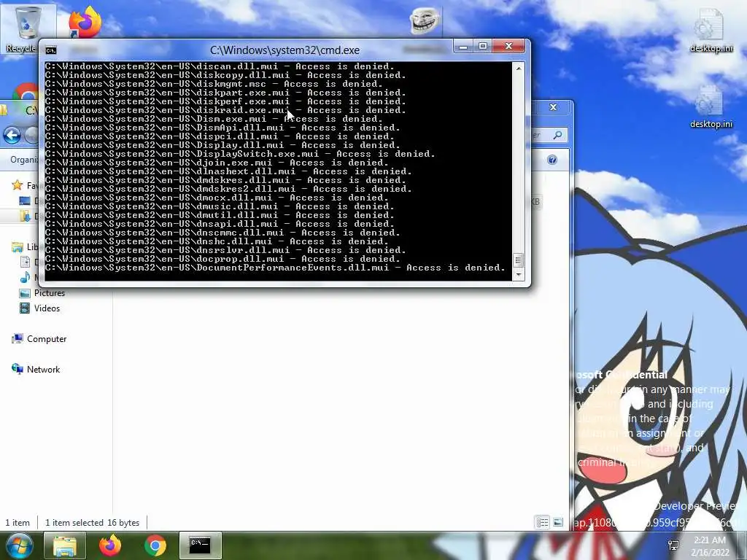Open the Organize menu in Explorer

coord(24,160)
